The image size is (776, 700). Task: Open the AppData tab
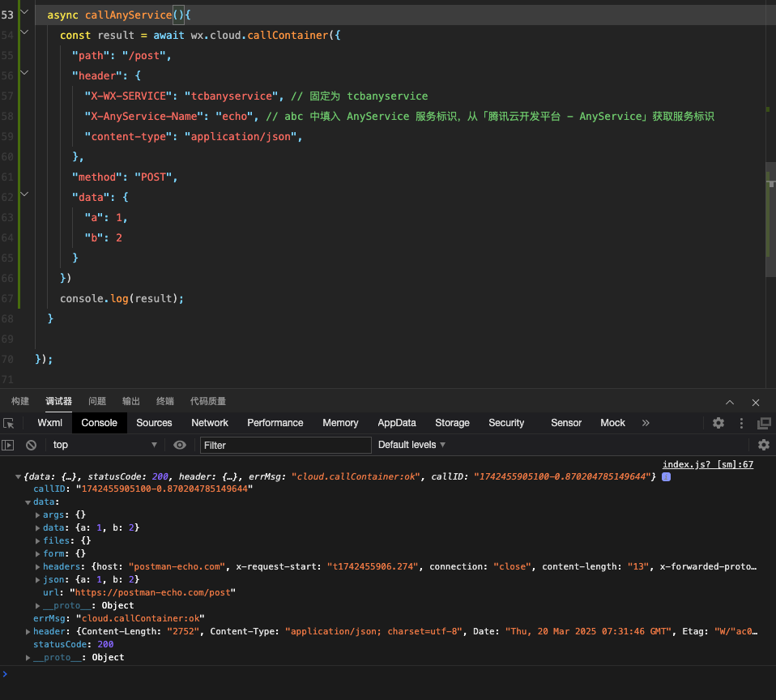pos(397,423)
